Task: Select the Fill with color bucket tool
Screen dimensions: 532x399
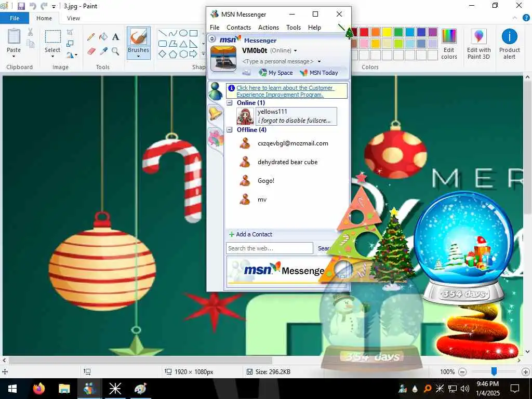Action: click(103, 37)
